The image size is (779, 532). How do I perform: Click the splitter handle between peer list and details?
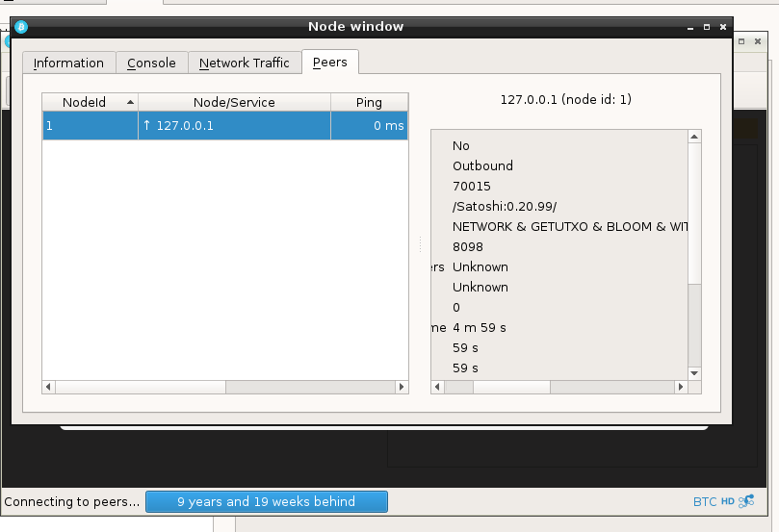[420, 243]
